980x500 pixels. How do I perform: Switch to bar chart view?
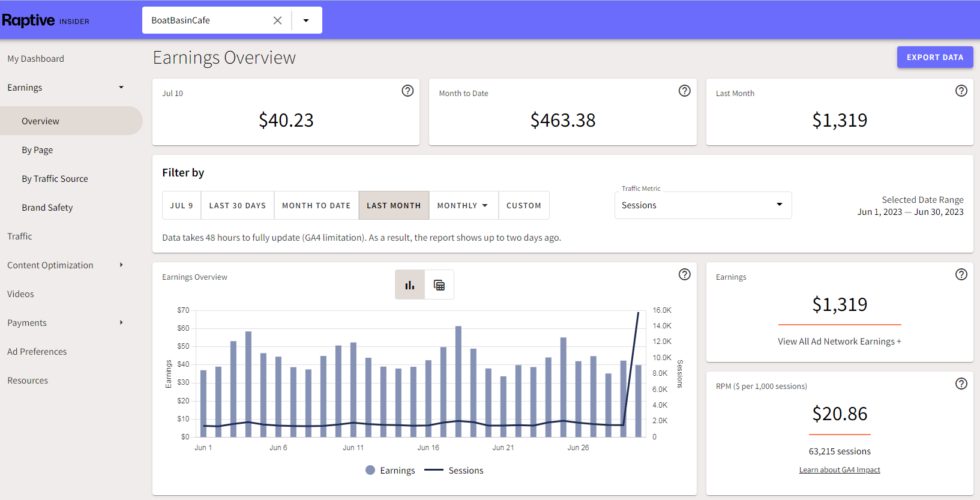(x=410, y=285)
